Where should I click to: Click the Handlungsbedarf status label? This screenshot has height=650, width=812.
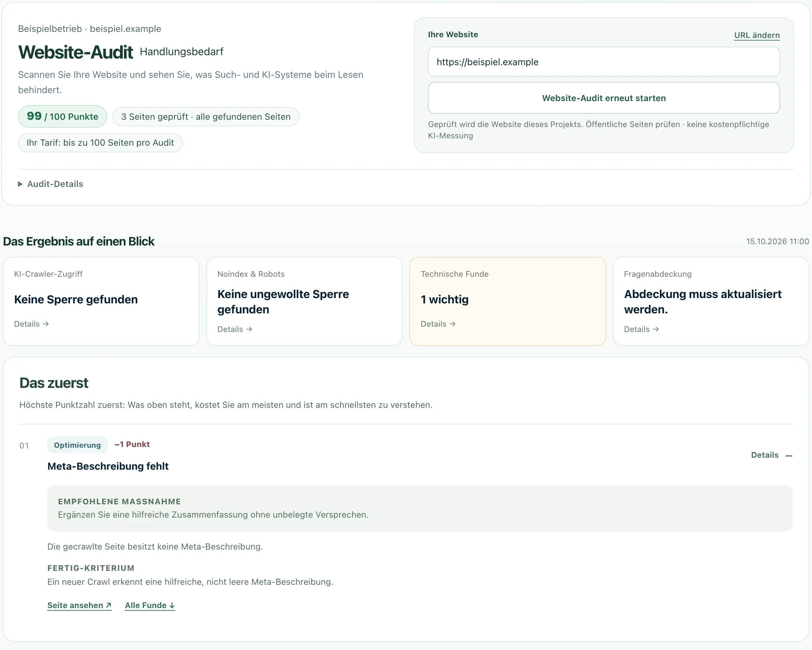(181, 52)
